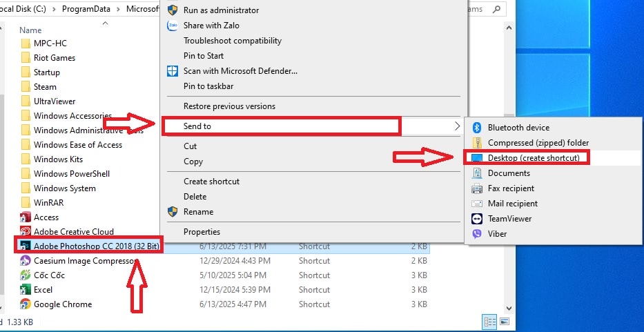
Task: Expand the Send to submenu arrow
Action: (x=457, y=126)
